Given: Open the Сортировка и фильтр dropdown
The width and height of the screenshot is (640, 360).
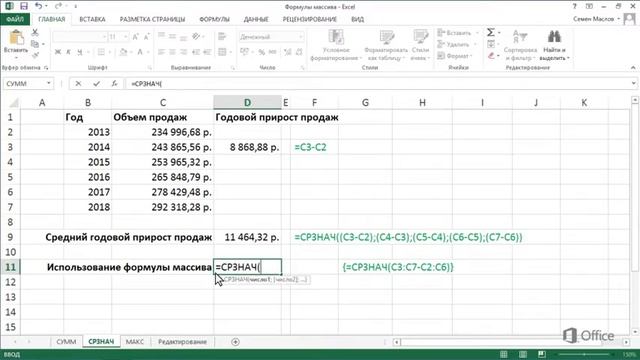Looking at the screenshot, I should 520,45.
